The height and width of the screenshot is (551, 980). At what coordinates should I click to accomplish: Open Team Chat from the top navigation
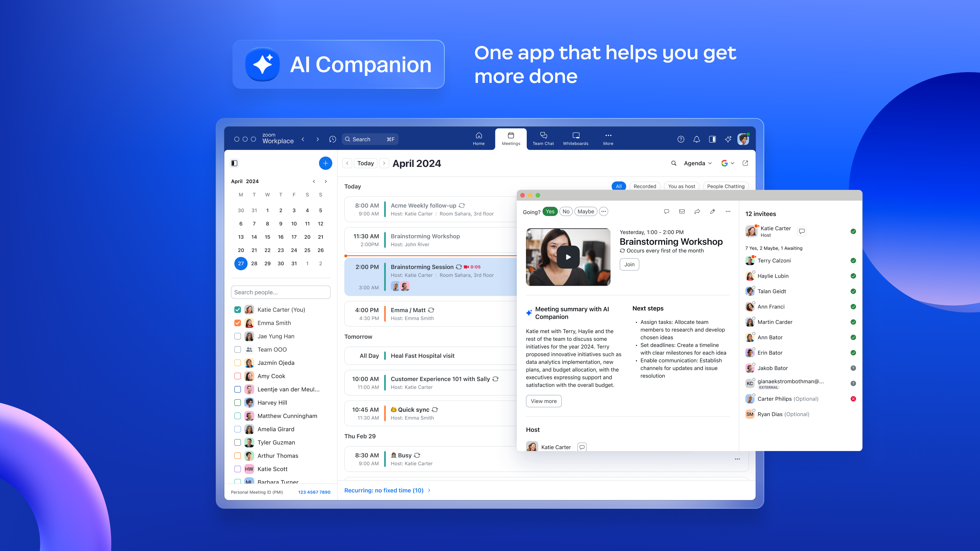[543, 139]
